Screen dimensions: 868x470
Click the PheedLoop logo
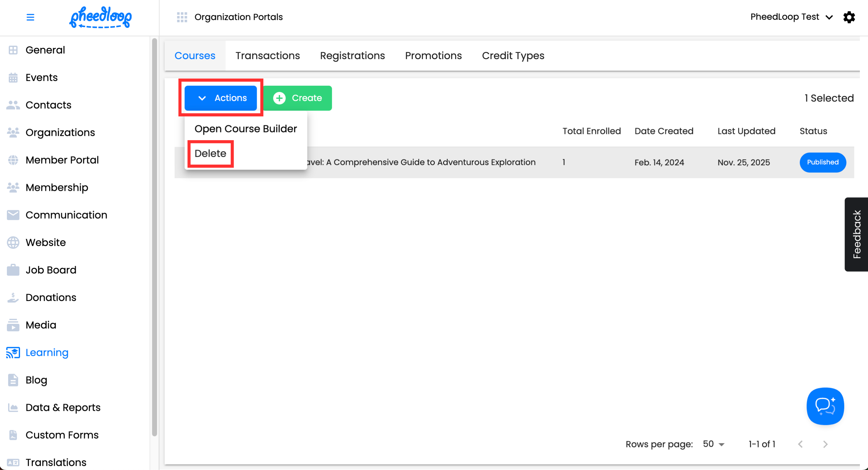click(x=101, y=17)
